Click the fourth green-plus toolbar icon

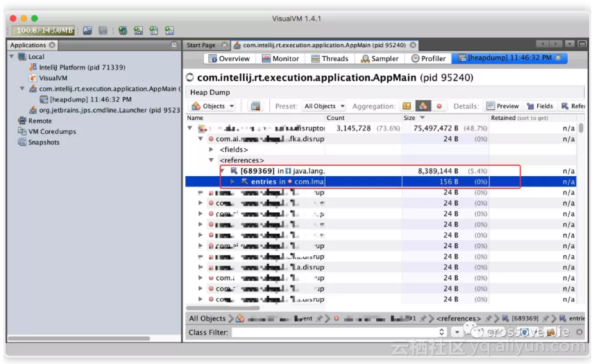[x=169, y=31]
